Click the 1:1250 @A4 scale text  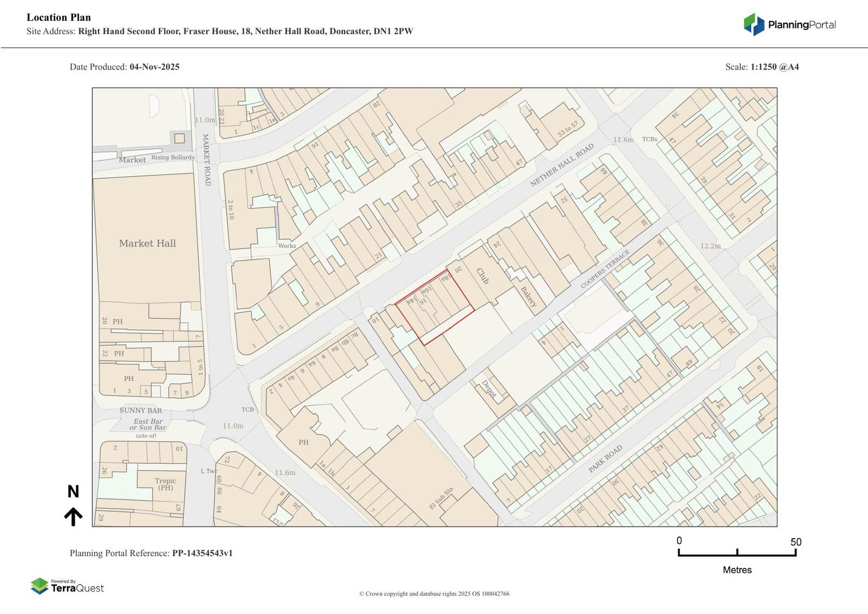point(774,67)
